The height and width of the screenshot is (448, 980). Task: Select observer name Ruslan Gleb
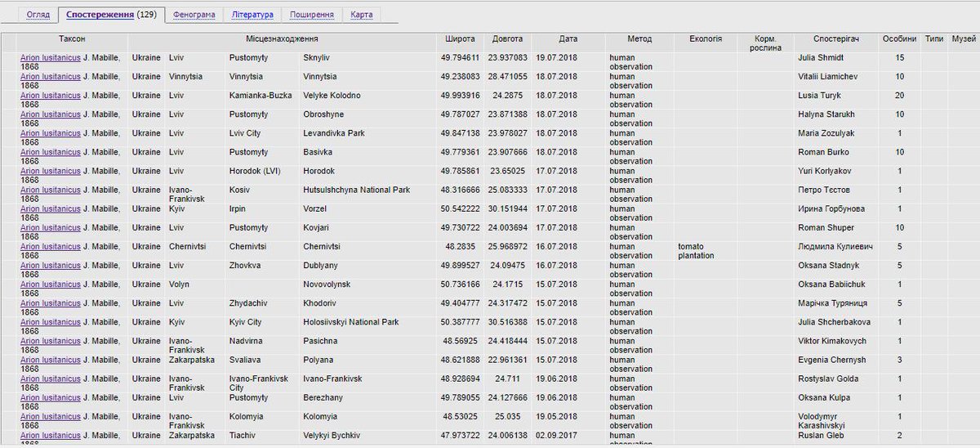[822, 435]
